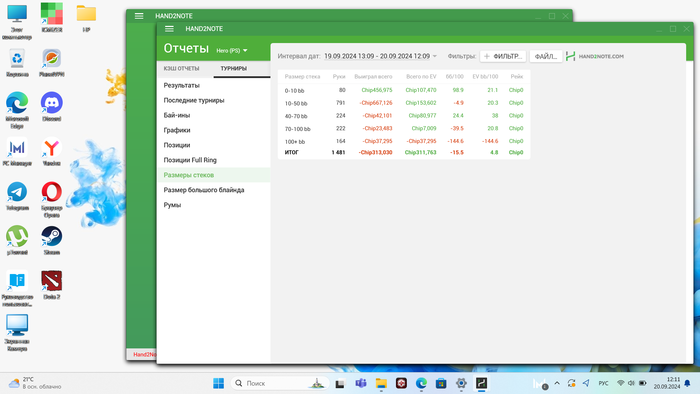
Task: Switch to the КЭШ ОТЧЕТЫ tab
Action: (181, 69)
